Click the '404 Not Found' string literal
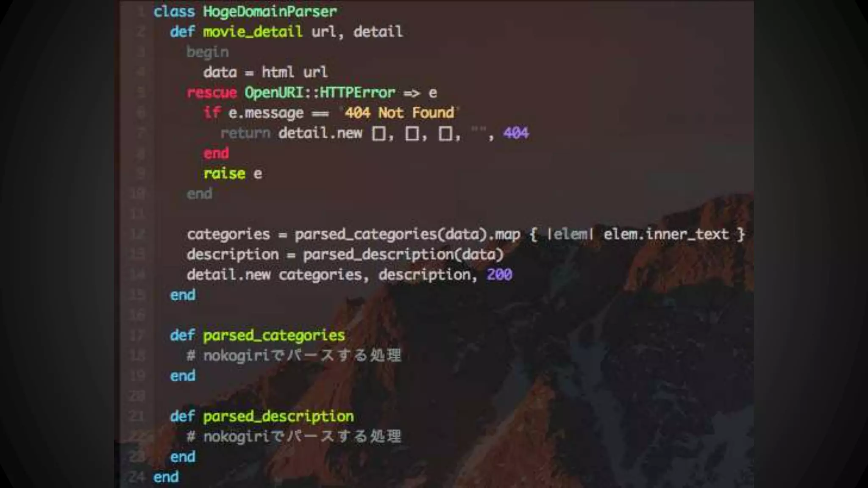The height and width of the screenshot is (488, 868). (x=399, y=113)
